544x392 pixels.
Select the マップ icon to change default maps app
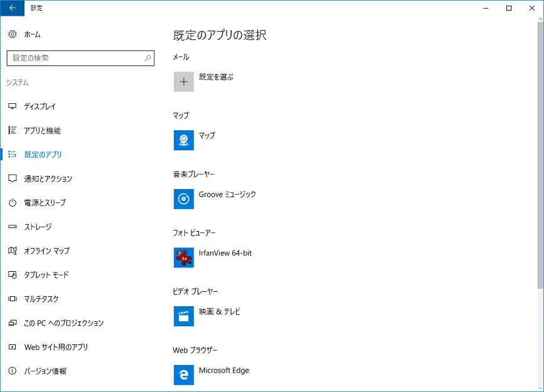point(182,140)
